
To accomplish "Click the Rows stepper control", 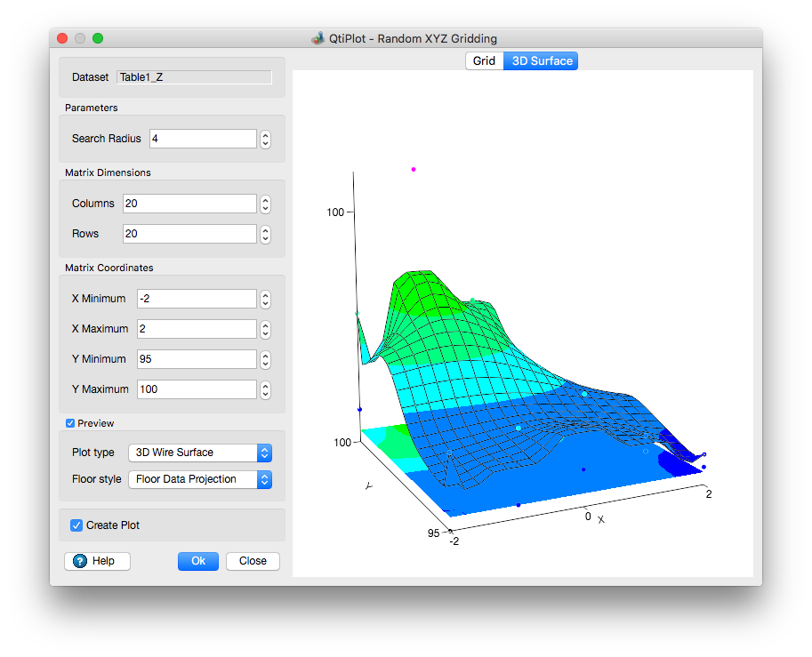I will (x=265, y=234).
